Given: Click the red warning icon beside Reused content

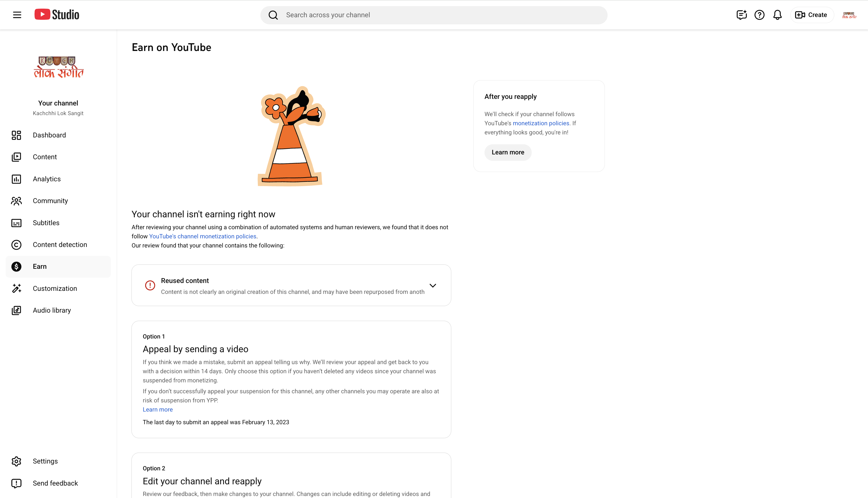Looking at the screenshot, I should coord(150,285).
